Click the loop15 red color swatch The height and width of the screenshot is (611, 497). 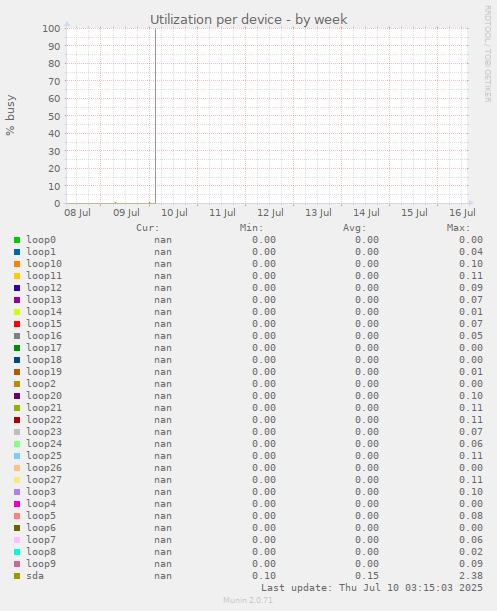[17, 324]
